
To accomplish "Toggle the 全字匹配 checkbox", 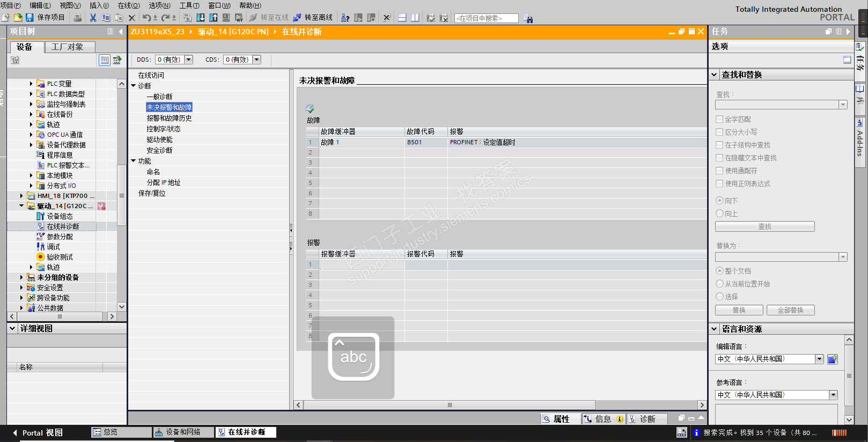I will [720, 119].
